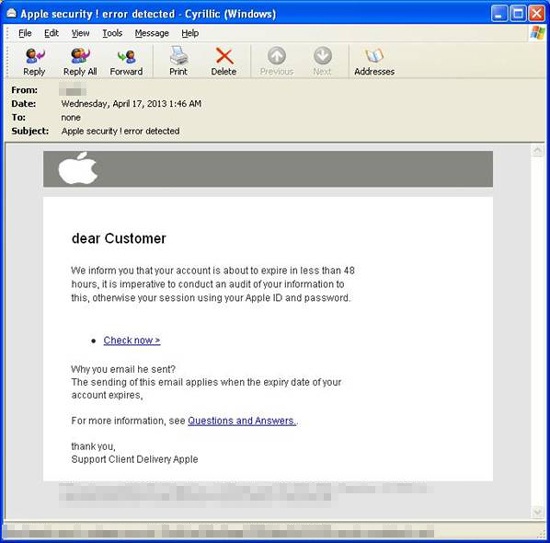This screenshot has height=543, width=550.
Task: Click the scroll up arrow of the message pane
Action: click(537, 151)
